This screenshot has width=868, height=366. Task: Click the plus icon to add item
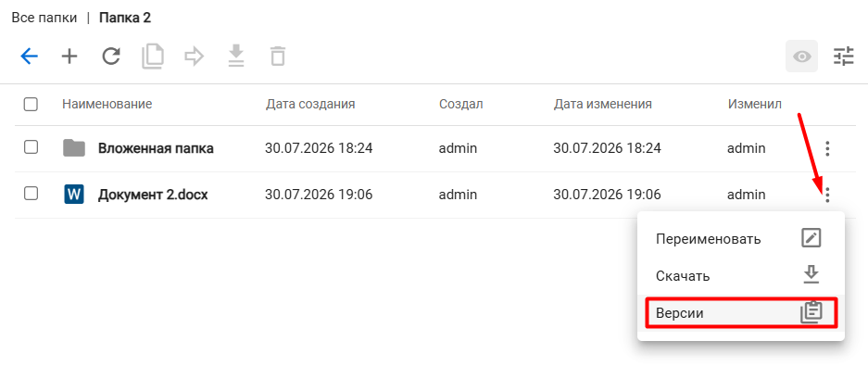[69, 57]
